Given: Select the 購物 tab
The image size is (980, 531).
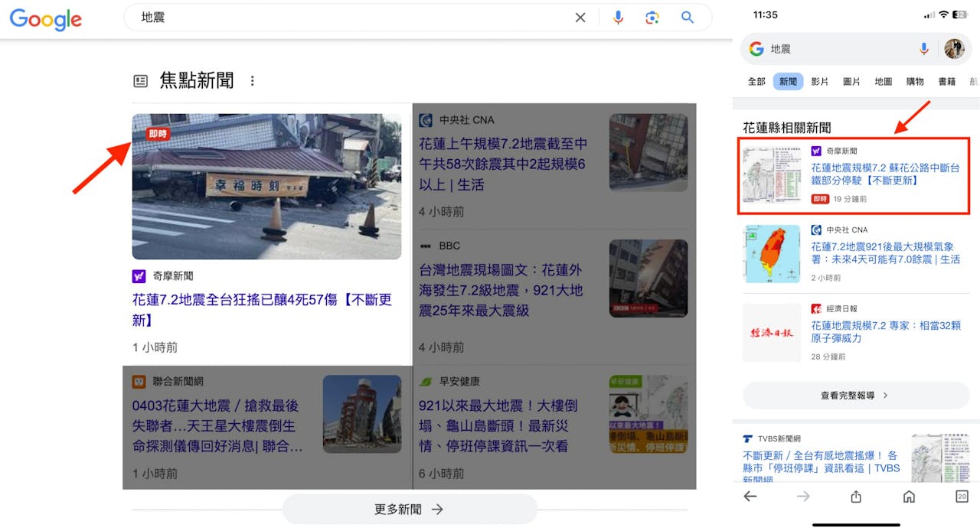Looking at the screenshot, I should tap(915, 81).
